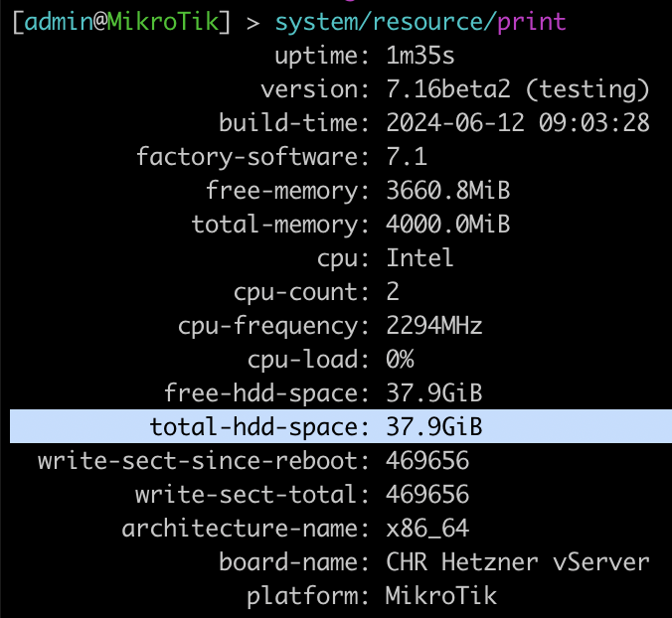
Task: Click the platform label
Action: click(x=308, y=597)
